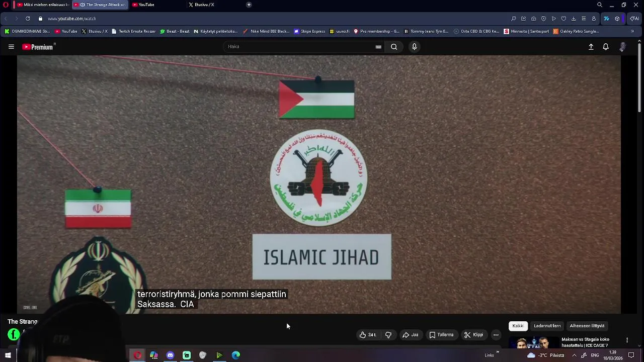
Task: Open the Windows notification center
Action: point(631,355)
